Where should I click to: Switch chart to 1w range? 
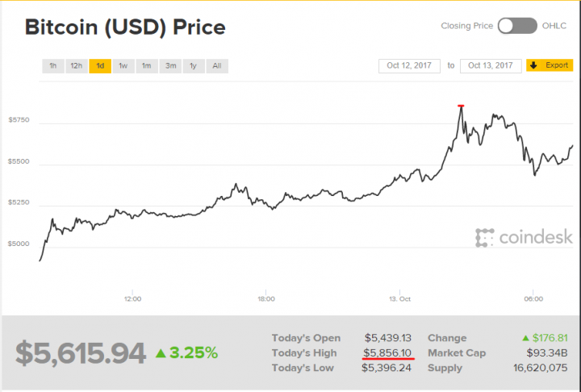(123, 65)
